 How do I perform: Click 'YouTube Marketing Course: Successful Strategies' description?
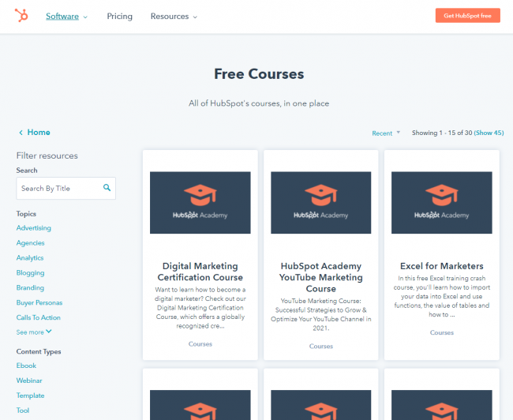click(321, 314)
